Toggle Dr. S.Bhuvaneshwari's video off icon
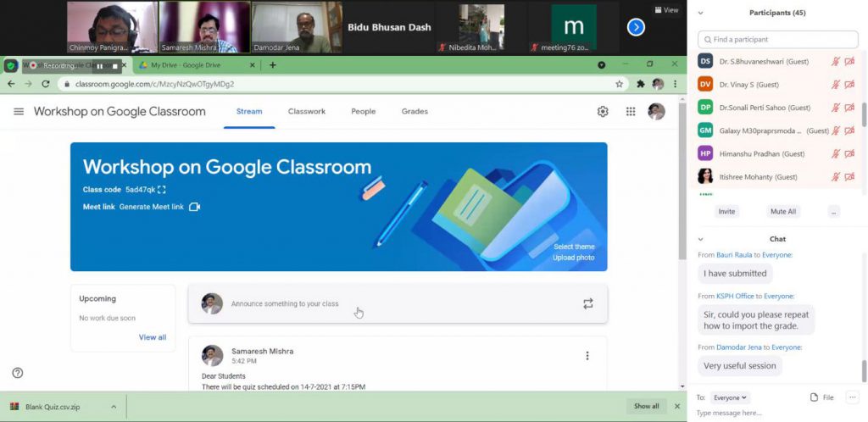 click(x=849, y=61)
